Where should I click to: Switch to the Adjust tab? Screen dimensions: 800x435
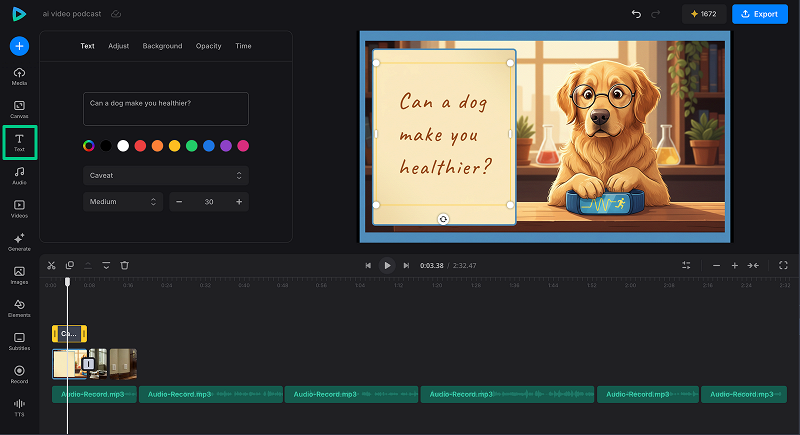click(x=118, y=46)
